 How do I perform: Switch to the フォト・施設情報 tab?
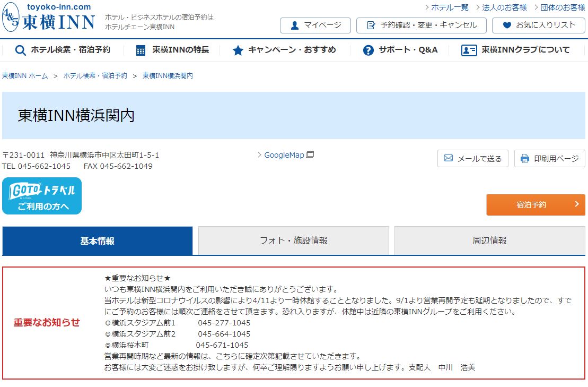click(x=293, y=240)
